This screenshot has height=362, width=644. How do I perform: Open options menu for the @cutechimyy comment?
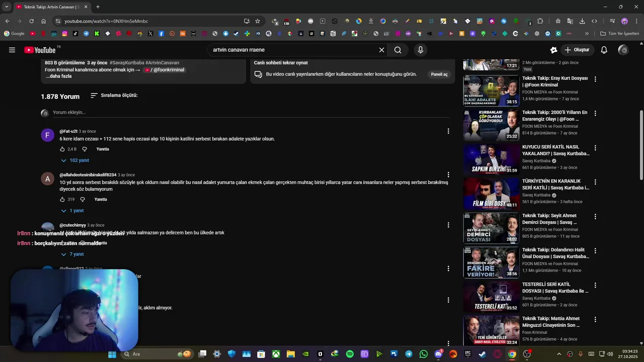[x=448, y=225]
